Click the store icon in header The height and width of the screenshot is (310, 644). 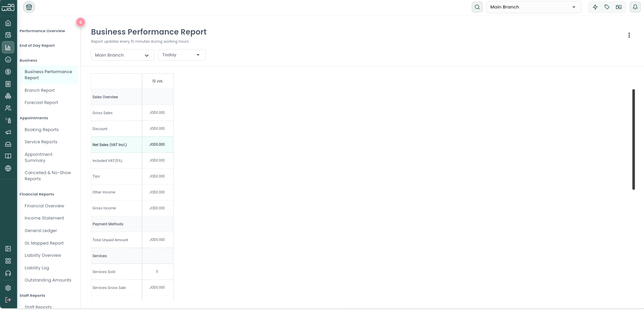click(x=29, y=7)
